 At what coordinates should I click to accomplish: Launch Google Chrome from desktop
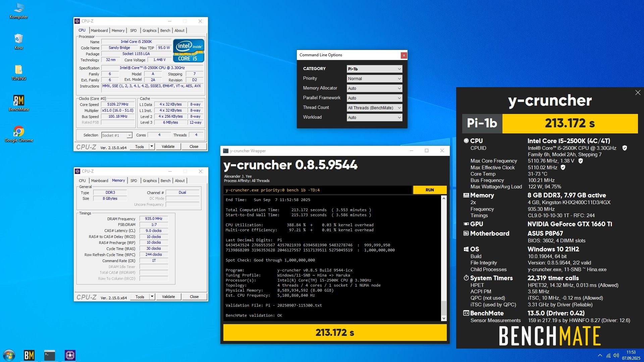tap(18, 131)
